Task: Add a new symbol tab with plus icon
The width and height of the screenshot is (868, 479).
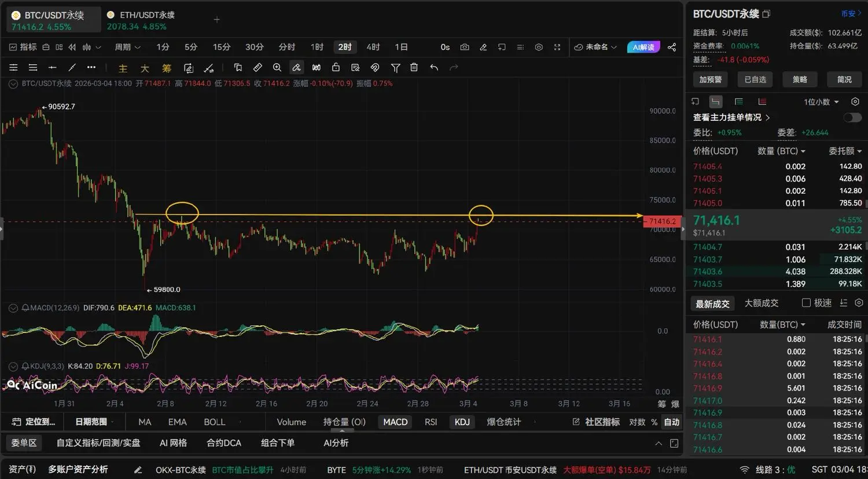Action: click(x=217, y=20)
